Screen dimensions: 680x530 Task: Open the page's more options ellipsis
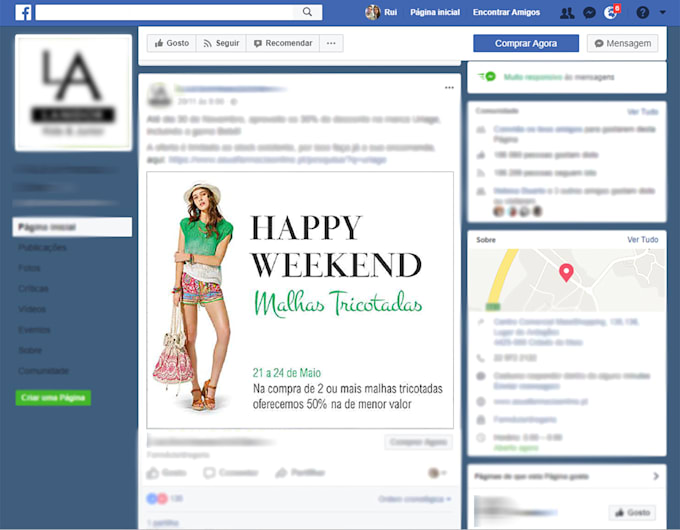(331, 43)
